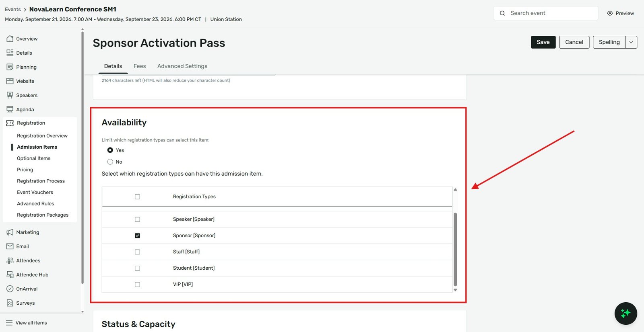Open the sparkle AI assistant button
Screen dimensions: 644x332
click(x=625, y=314)
